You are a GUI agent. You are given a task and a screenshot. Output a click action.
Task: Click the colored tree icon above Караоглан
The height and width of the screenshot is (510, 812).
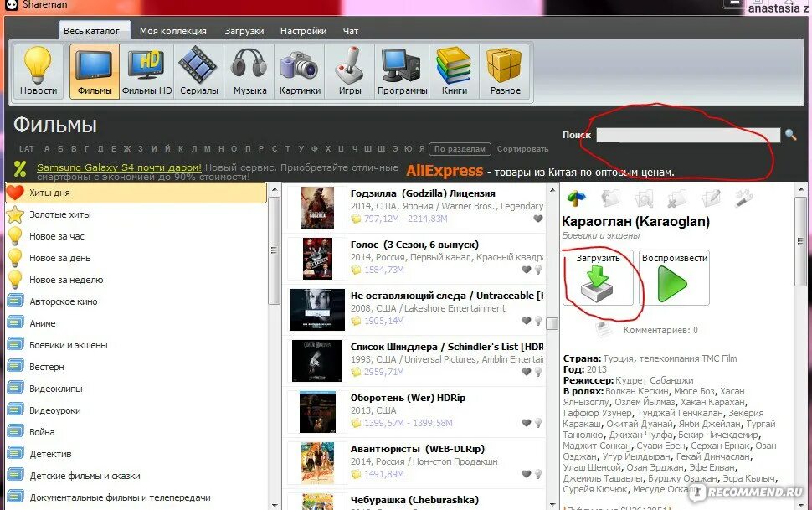point(577,198)
